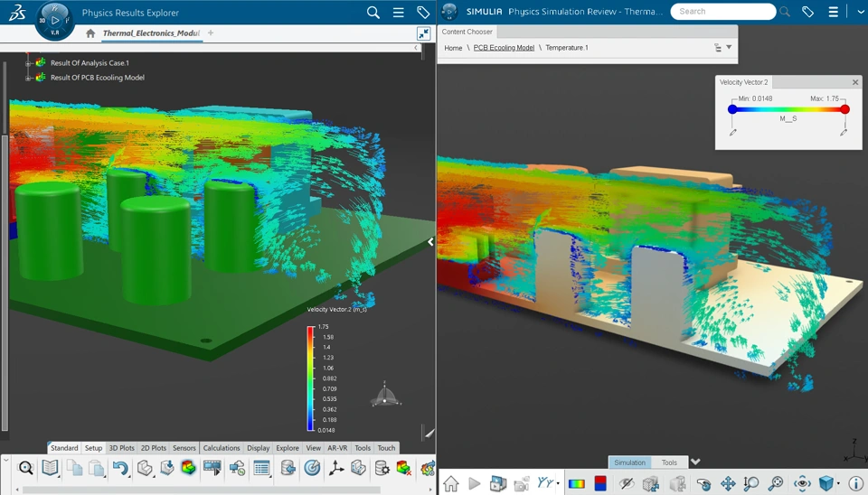Open the book icon in Standard toolbar

pyautogui.click(x=50, y=469)
